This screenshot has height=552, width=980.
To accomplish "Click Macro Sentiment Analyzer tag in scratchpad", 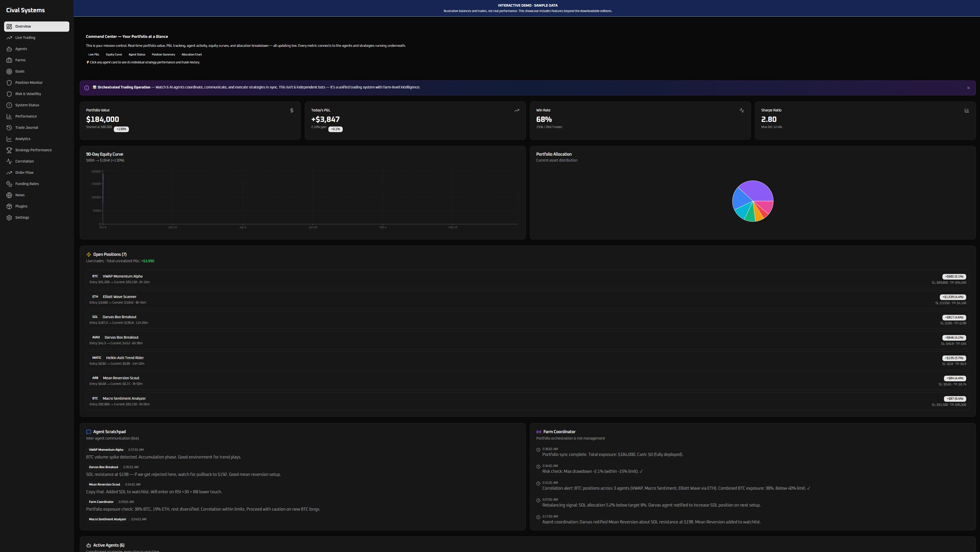I will pyautogui.click(x=107, y=519).
